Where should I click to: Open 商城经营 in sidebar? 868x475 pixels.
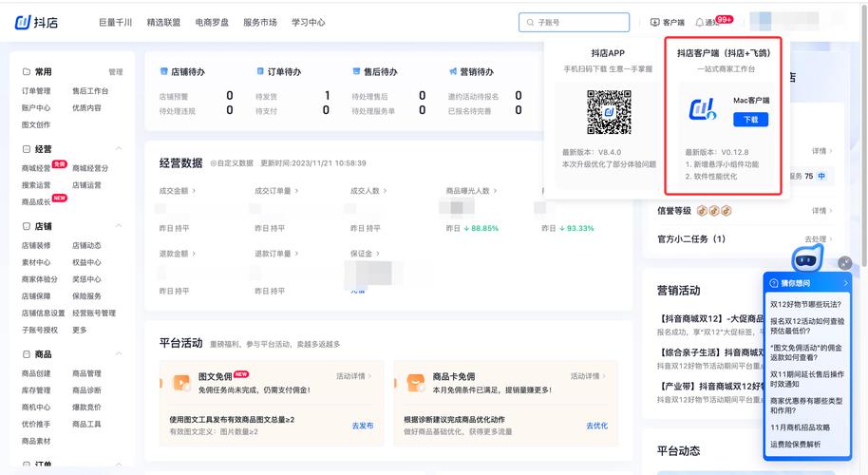[x=36, y=168]
